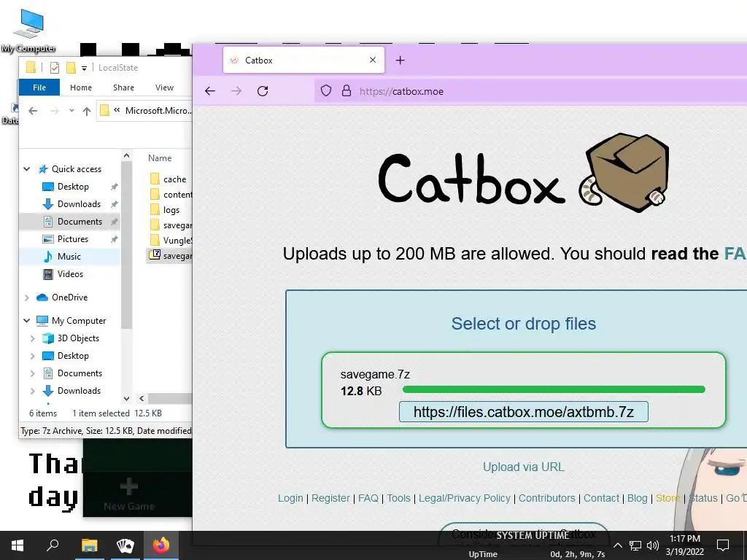The image size is (747, 560).
Task: Click Explorer forward arrow button
Action: click(x=55, y=111)
